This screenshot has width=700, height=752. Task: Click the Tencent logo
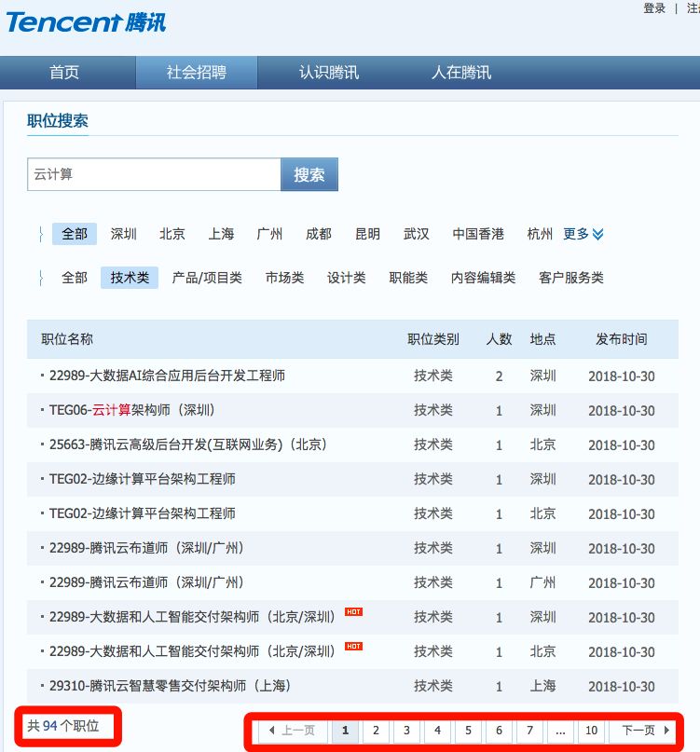coord(86,21)
